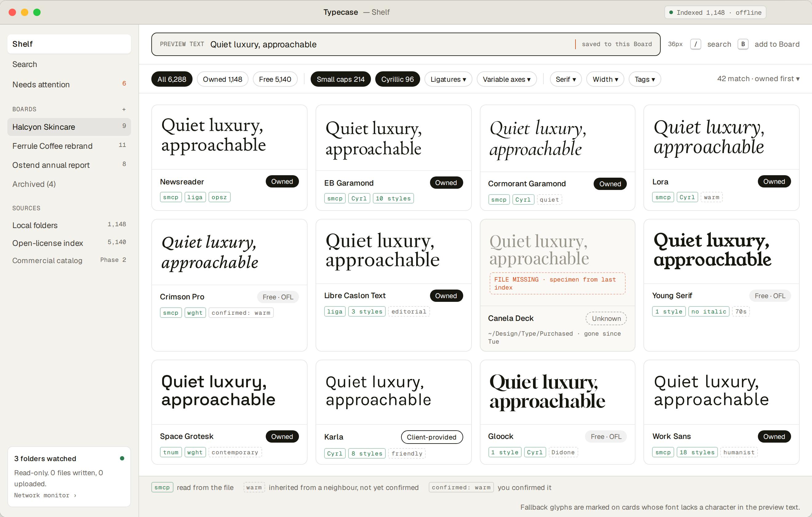Click Libre Caslon Text font name
Viewport: 812px width, 517px height.
355,296
